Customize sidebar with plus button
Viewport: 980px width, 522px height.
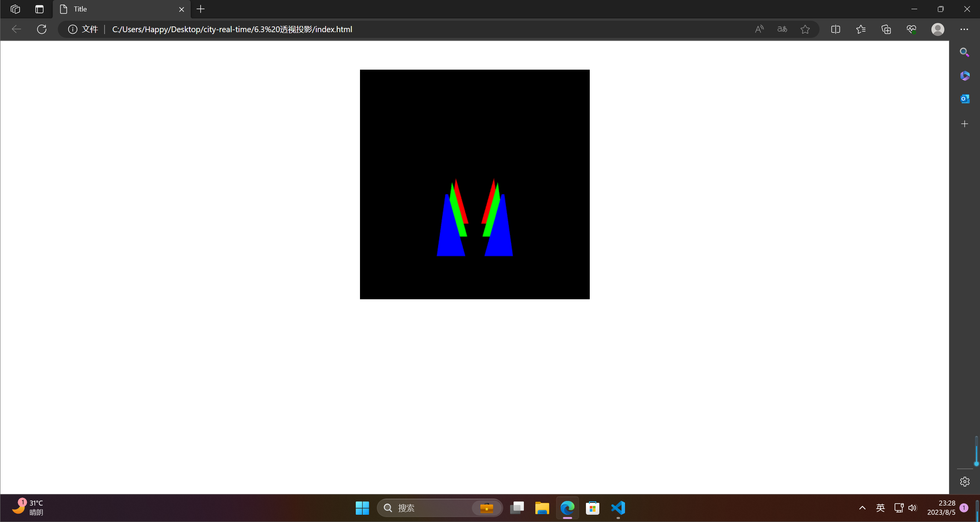(964, 124)
